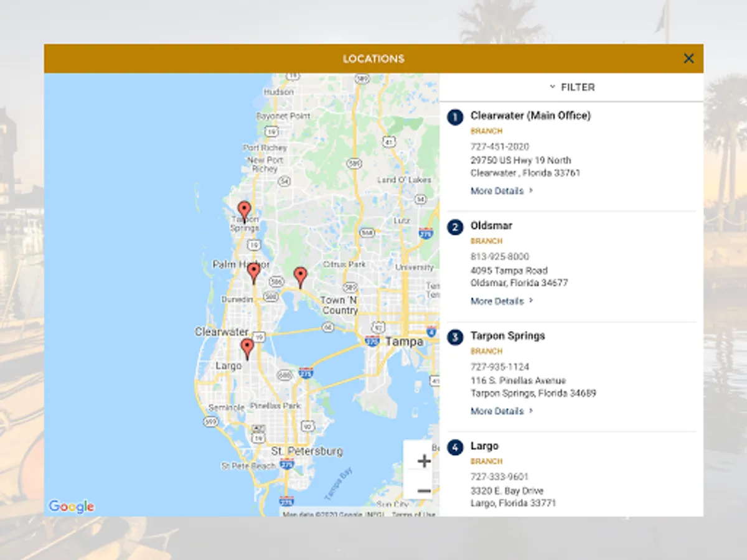Select number 3 badge for Tarpon Springs

click(455, 337)
